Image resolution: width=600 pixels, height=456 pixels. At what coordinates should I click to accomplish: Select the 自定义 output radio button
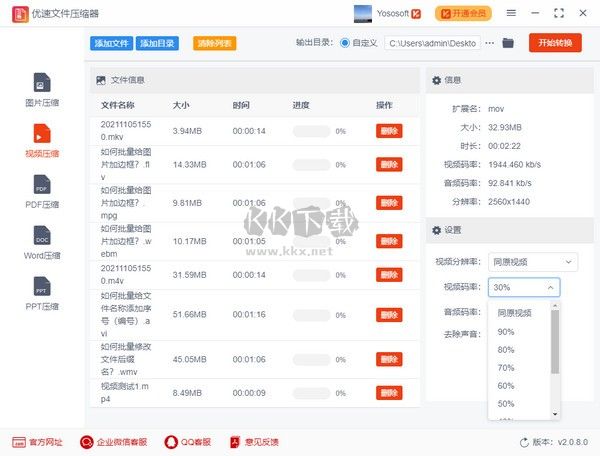344,43
